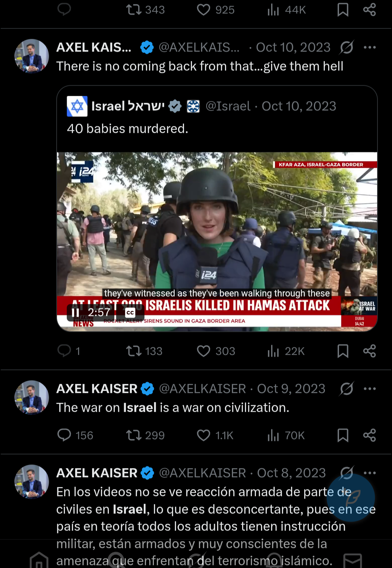Repost the tweet with 299 reposts
Screen dimensions: 392x568
134,435
